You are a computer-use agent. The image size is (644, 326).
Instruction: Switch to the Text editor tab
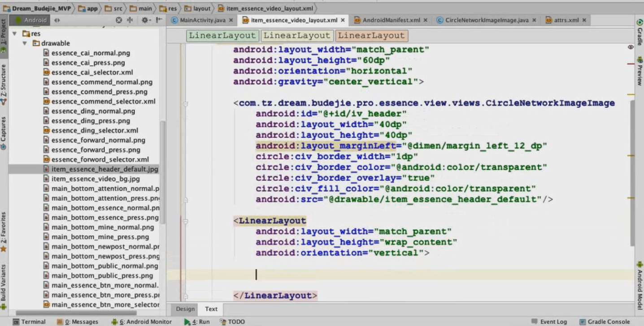pyautogui.click(x=211, y=309)
